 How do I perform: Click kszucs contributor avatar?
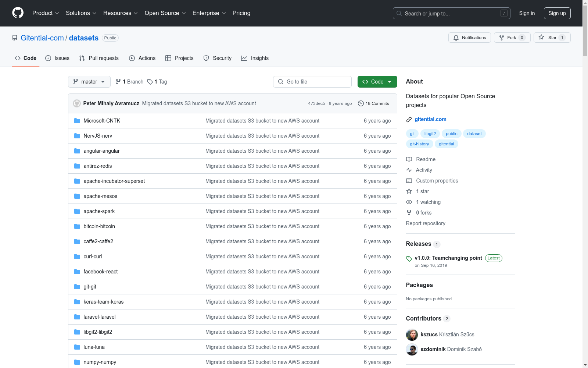[x=412, y=335]
